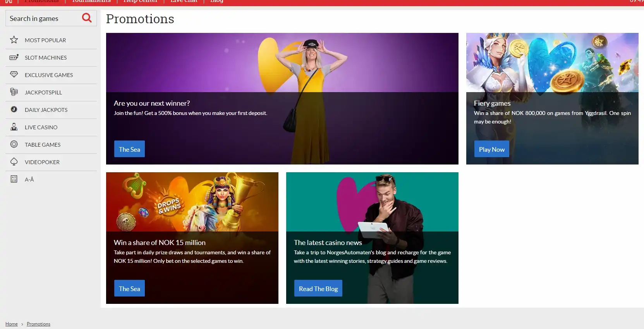Viewport: 644px width, 329px height.
Task: Click The Sea button under NOK 15 million
Action: [129, 288]
